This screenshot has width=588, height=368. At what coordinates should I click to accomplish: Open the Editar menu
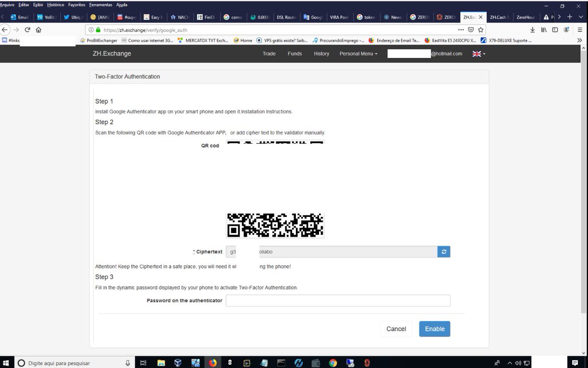click(24, 4)
